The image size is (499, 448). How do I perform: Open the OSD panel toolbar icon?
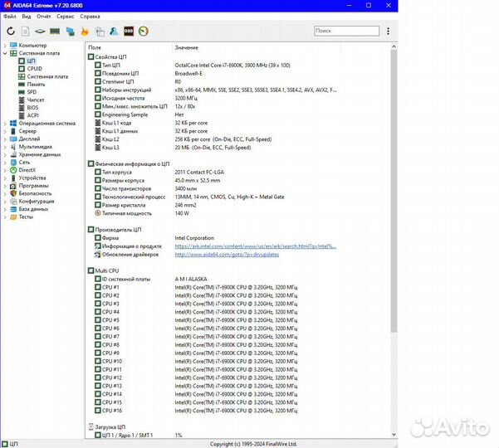[129, 32]
